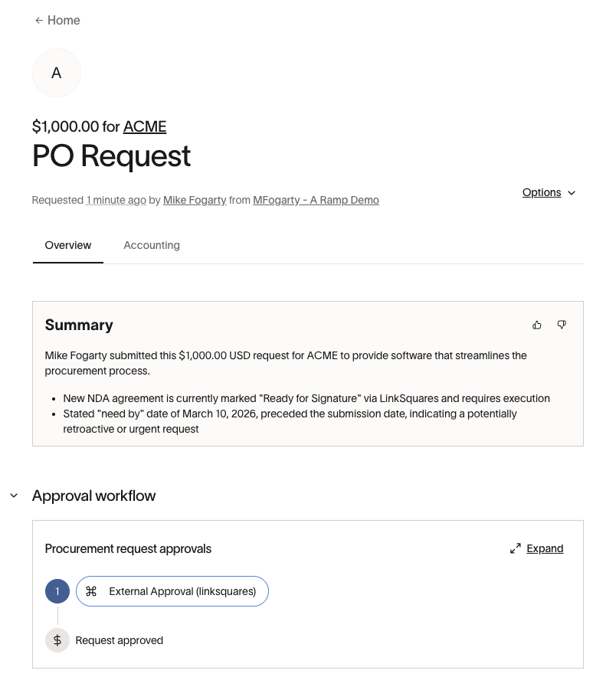Screen dimensions: 616x690
Task: Click the External Approval (linksquares) pill
Action: pos(182,591)
